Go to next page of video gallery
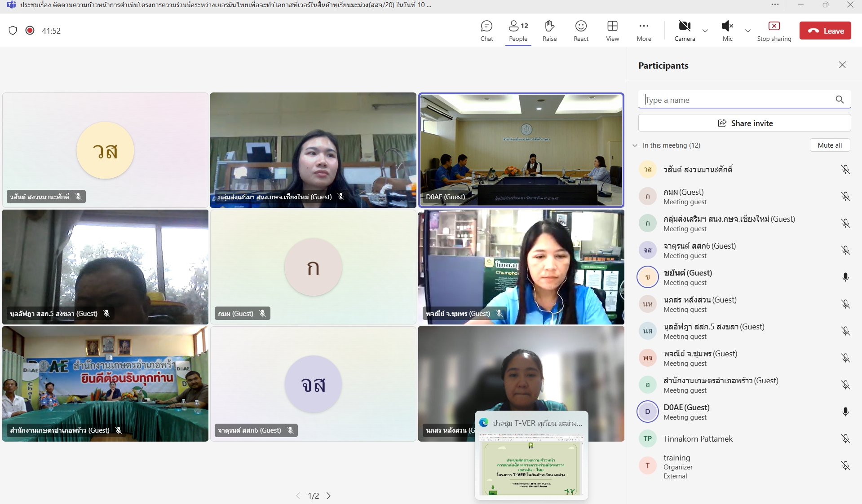Image resolution: width=862 pixels, height=504 pixels. [x=329, y=495]
